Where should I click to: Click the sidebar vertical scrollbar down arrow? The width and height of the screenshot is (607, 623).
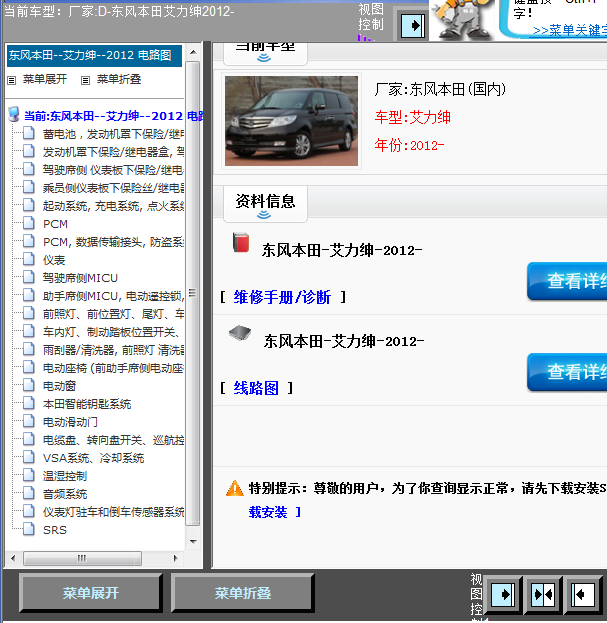tap(193, 541)
